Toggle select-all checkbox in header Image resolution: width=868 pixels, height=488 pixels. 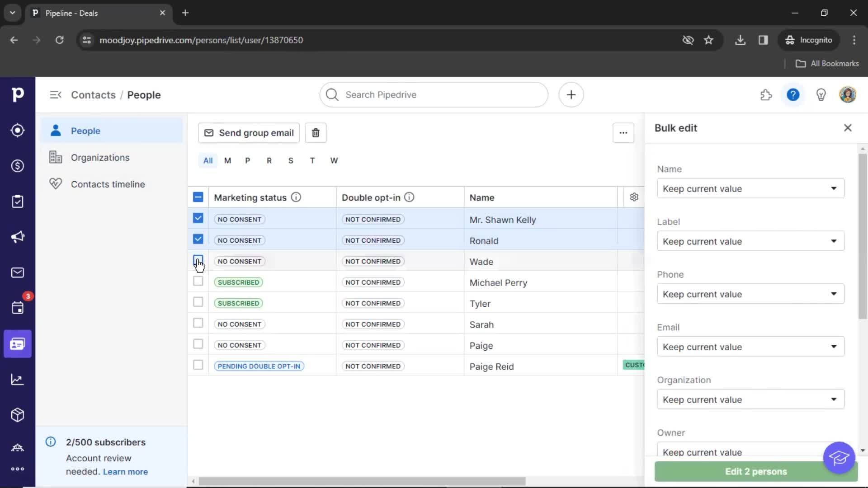tap(198, 197)
